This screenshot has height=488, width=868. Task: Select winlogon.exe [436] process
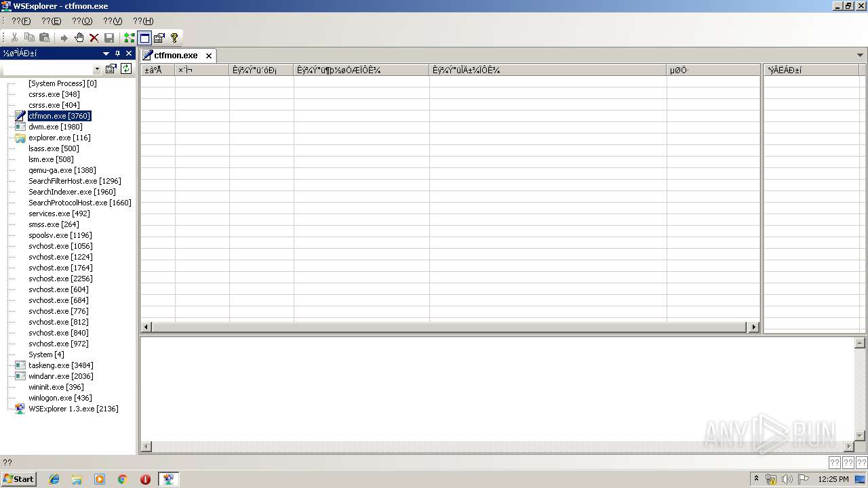(x=60, y=398)
